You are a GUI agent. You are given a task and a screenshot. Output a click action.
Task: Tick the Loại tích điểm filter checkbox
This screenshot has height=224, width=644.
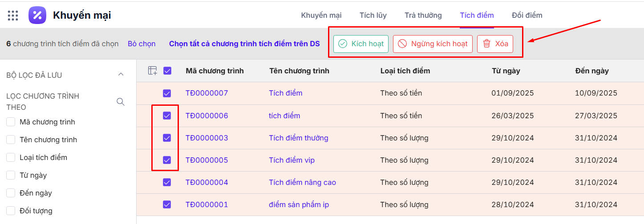coord(11,157)
